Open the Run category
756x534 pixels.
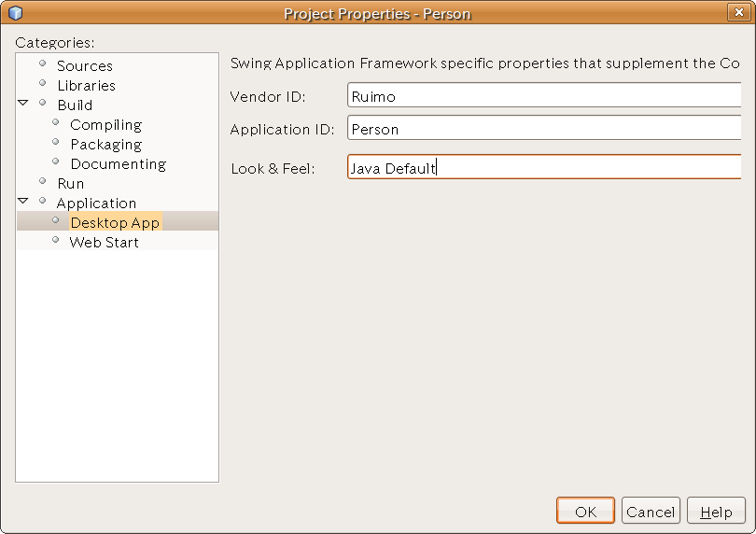point(71,184)
